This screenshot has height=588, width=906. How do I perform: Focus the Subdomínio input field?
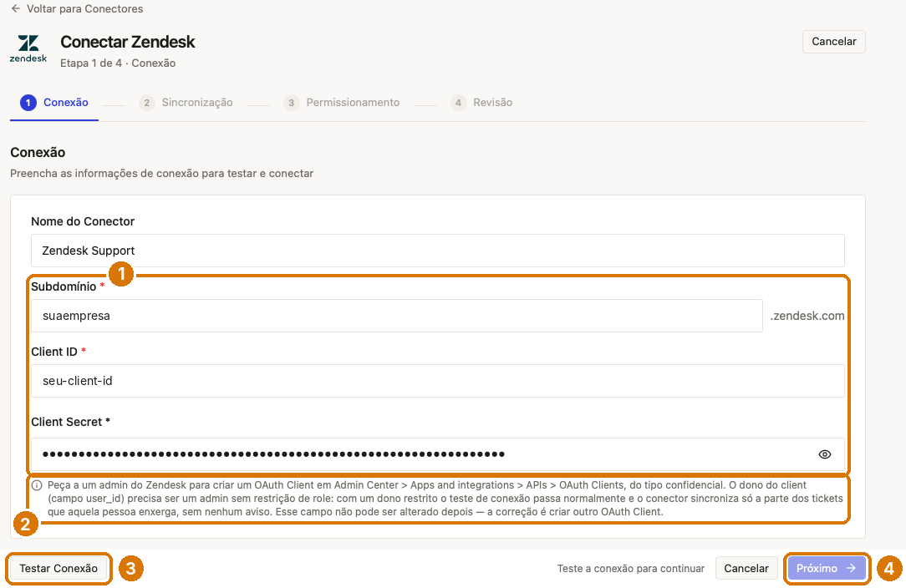pos(397,316)
